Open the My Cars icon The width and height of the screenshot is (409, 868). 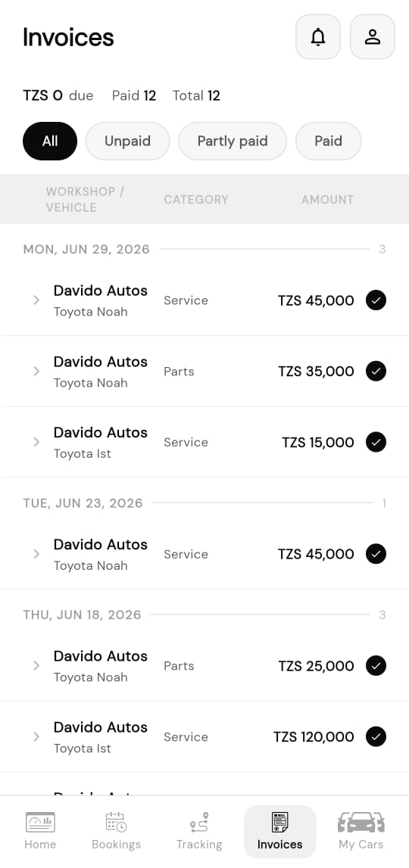(x=361, y=822)
